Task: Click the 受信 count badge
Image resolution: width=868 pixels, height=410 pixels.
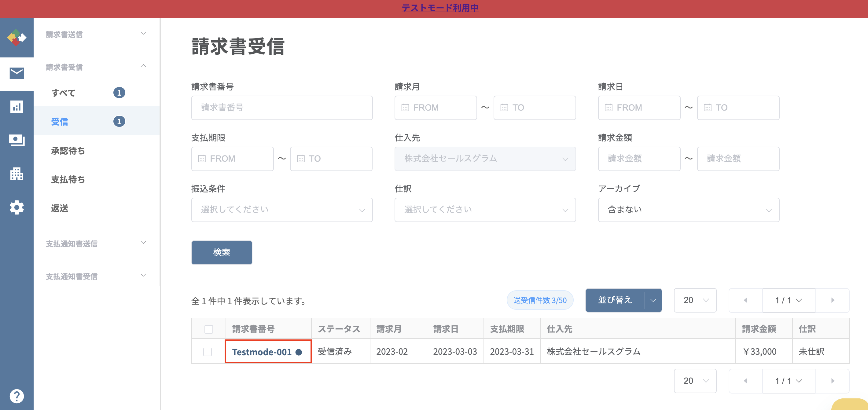Action: pos(119,122)
